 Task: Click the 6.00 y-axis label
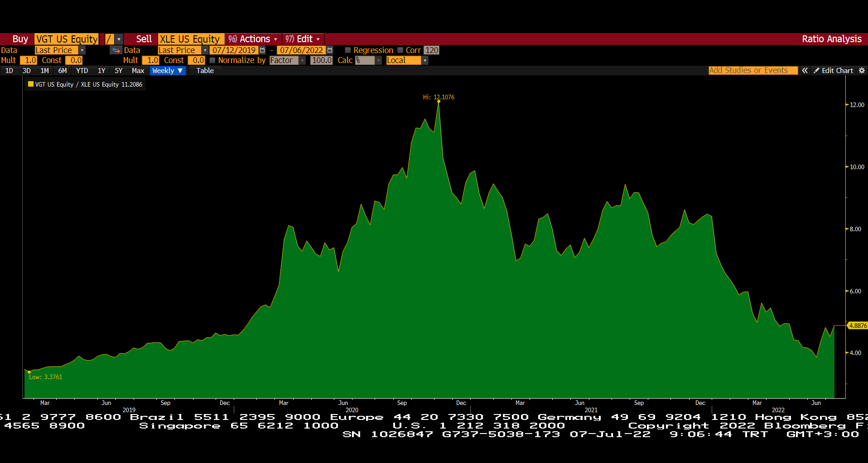pos(855,291)
